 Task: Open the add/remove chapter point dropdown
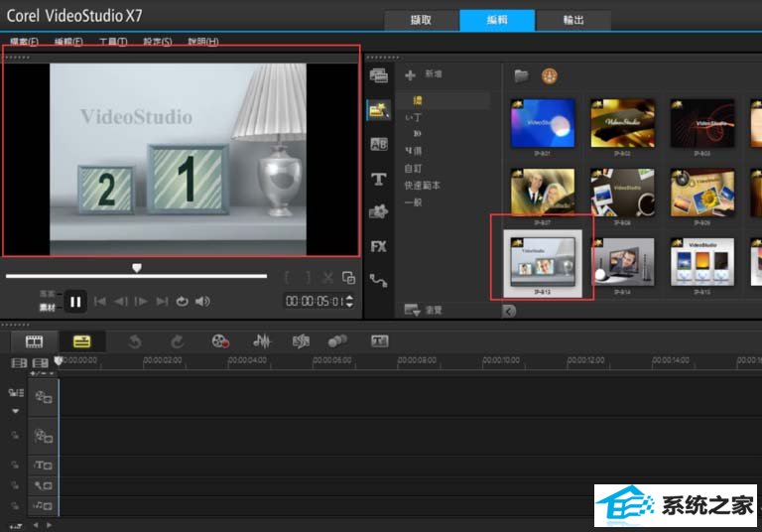[44, 373]
